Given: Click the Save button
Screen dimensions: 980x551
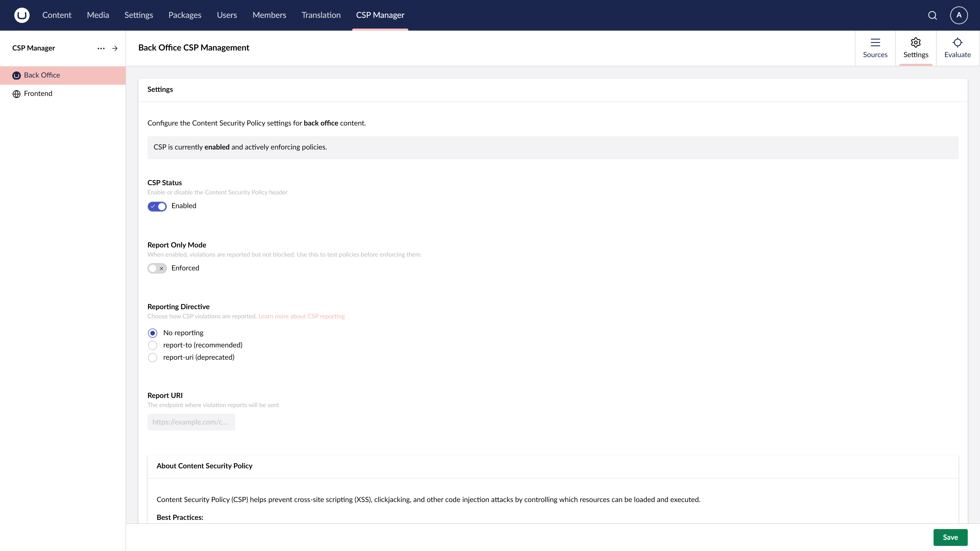Looking at the screenshot, I should 950,537.
